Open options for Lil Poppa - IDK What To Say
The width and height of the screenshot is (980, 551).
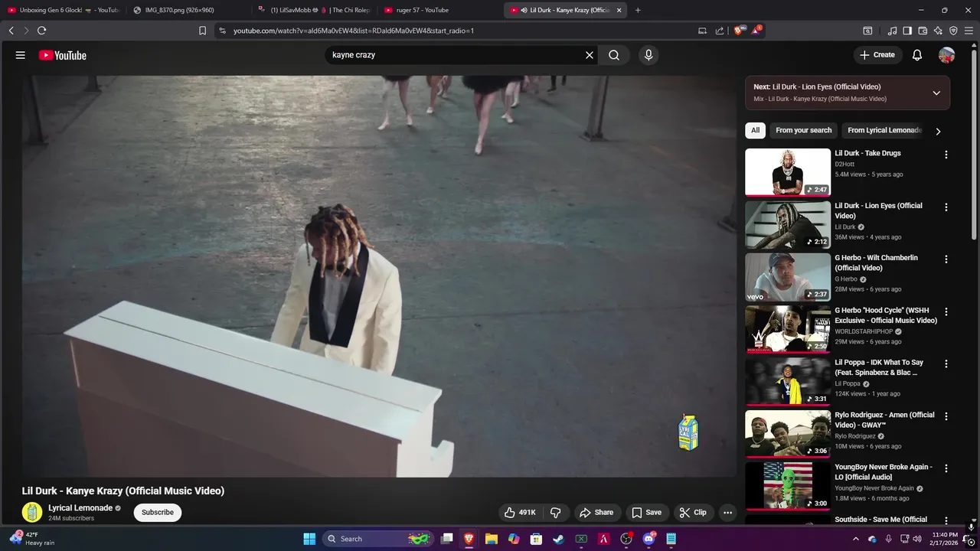946,364
